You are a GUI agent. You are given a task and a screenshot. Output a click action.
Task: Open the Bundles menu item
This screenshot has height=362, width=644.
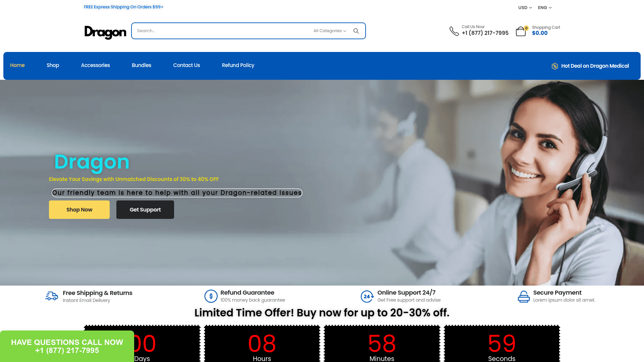(x=142, y=65)
